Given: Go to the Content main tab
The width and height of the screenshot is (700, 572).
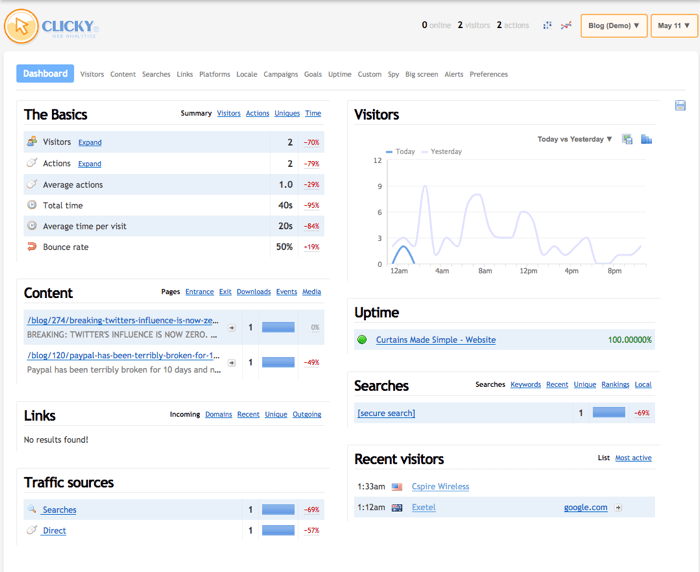Looking at the screenshot, I should 123,74.
